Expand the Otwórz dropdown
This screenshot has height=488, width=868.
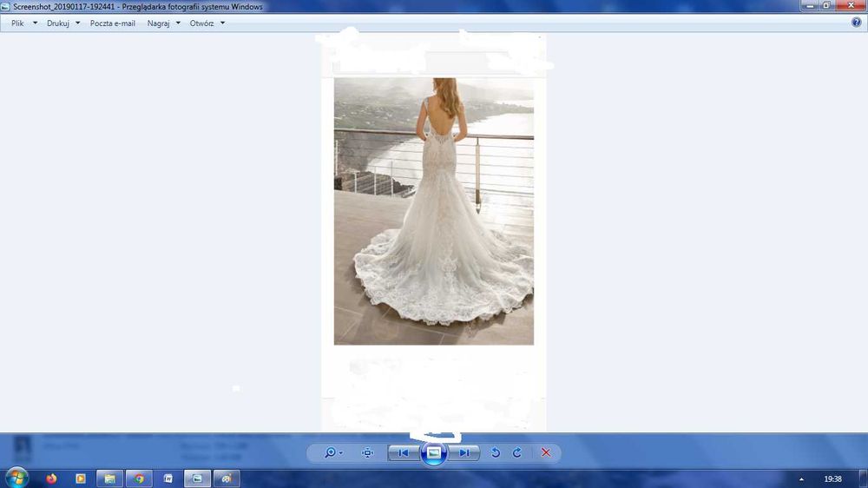point(207,23)
